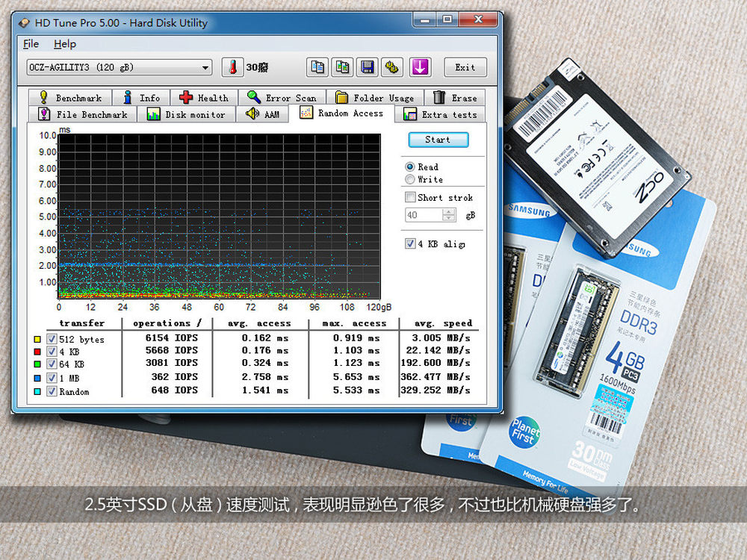Toggle the 4 KB transfer size checkbox
Screen dimensions: 747x560
click(x=52, y=352)
